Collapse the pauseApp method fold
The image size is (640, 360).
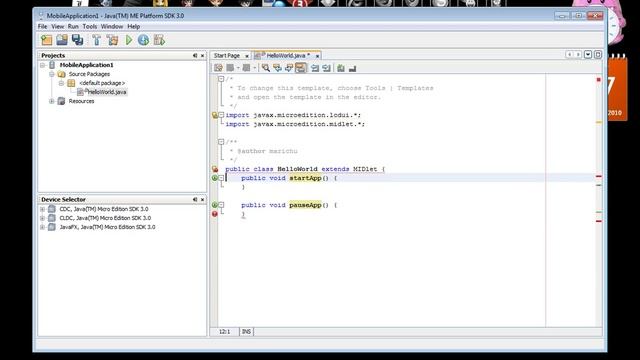(221, 205)
